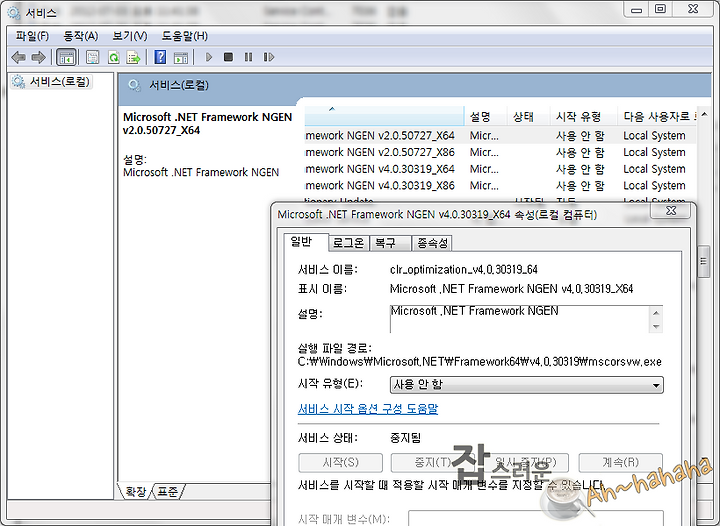Screen dimensions: 720x526
Task: Toggle the show/hide console tree icon
Action: [66, 57]
